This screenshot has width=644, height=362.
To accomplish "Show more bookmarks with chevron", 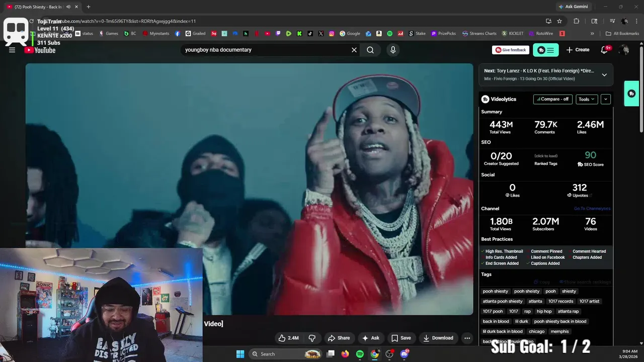I will [592, 34].
